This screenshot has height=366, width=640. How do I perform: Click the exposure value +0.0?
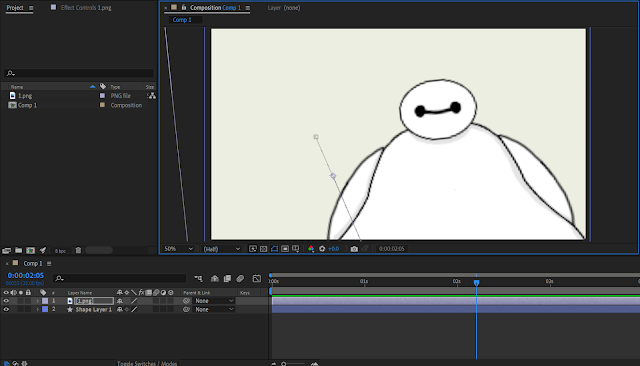tap(333, 248)
